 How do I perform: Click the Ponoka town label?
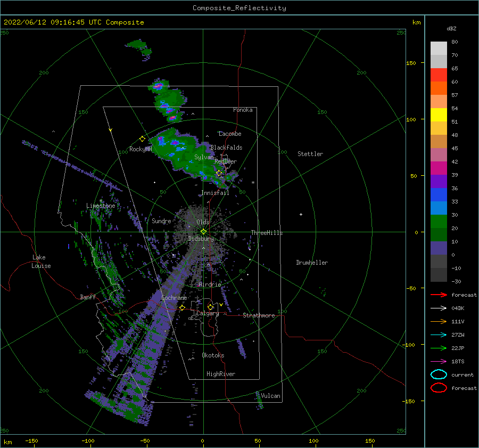click(243, 110)
